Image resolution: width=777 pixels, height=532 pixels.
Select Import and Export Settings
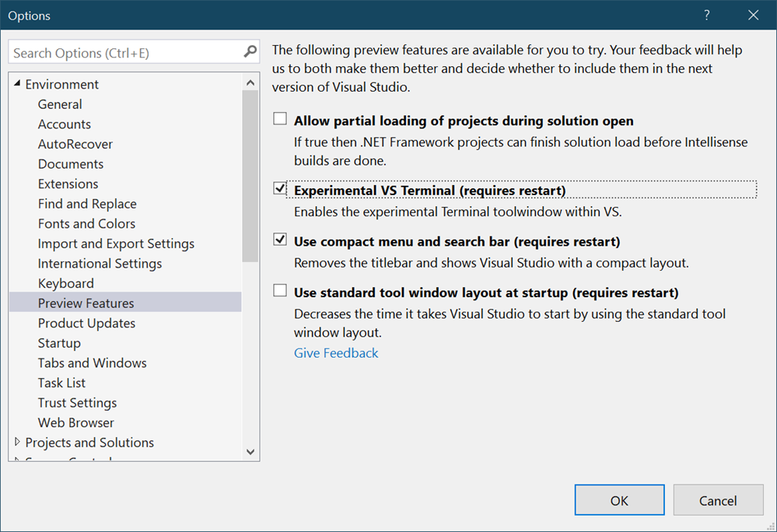pyautogui.click(x=116, y=243)
